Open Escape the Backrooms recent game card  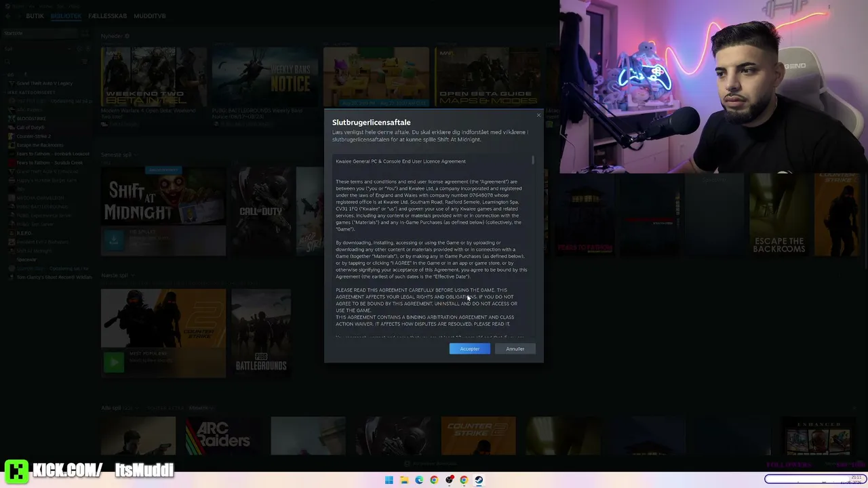pyautogui.click(x=779, y=214)
